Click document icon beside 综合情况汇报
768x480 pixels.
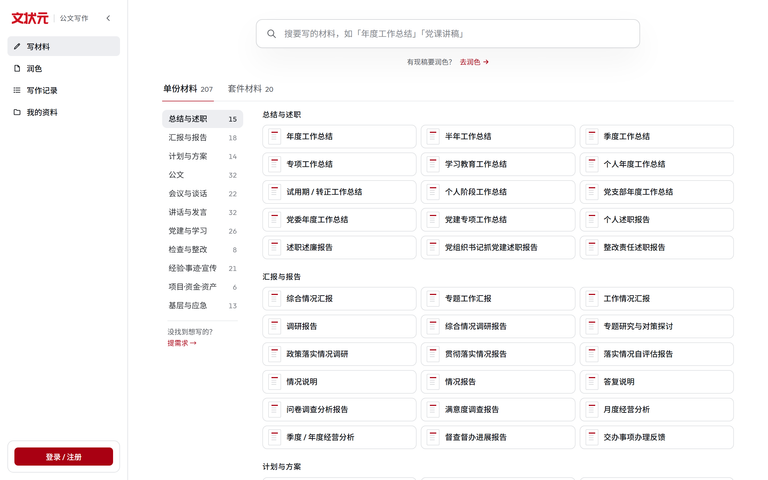(x=274, y=299)
